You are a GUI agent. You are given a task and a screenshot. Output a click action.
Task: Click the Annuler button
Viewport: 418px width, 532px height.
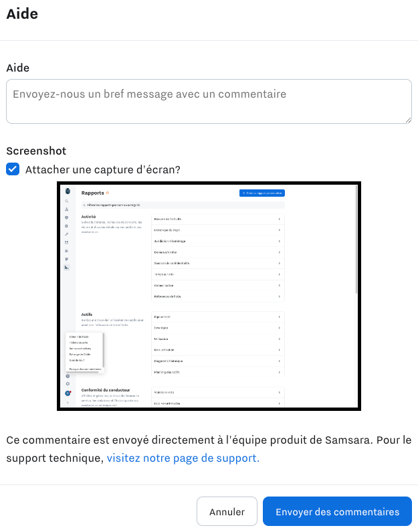point(227,511)
